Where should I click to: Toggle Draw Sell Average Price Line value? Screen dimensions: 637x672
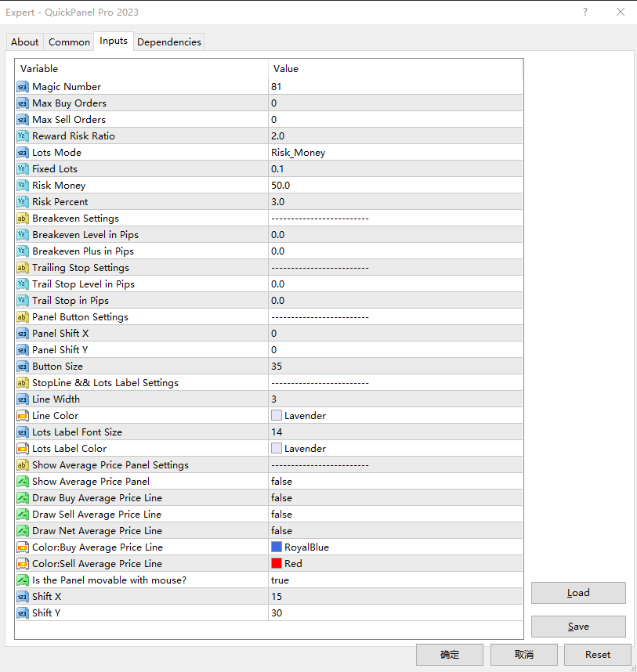[395, 515]
